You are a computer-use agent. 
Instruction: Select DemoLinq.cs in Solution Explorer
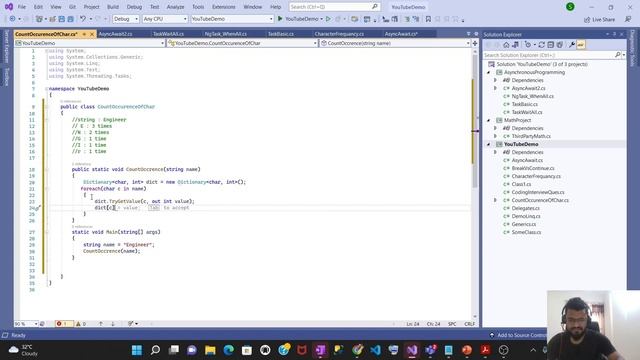coord(526,216)
